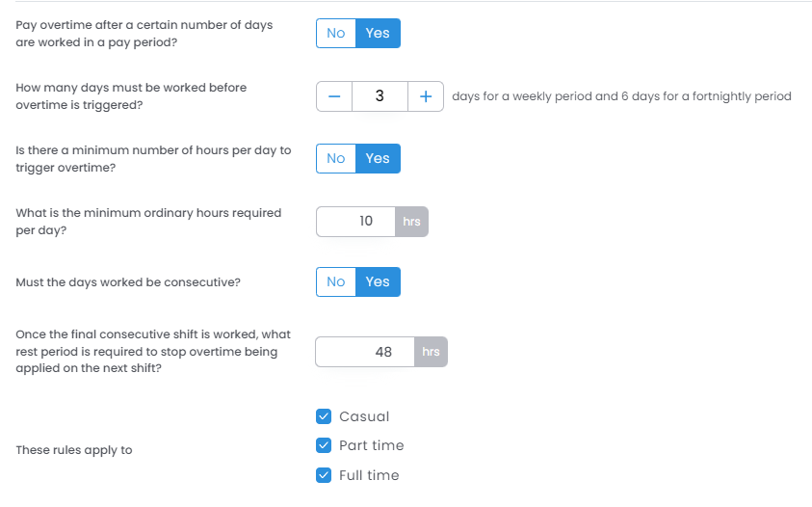Click the days-before-overtime number field

tap(380, 96)
